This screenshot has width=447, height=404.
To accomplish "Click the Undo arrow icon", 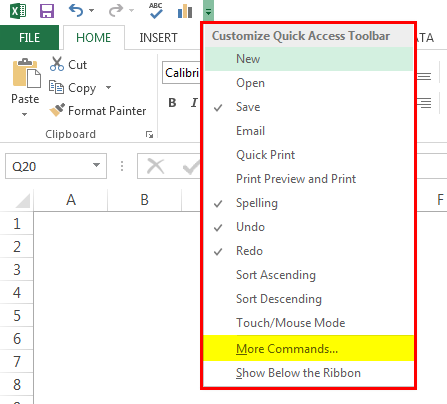I will [x=76, y=11].
